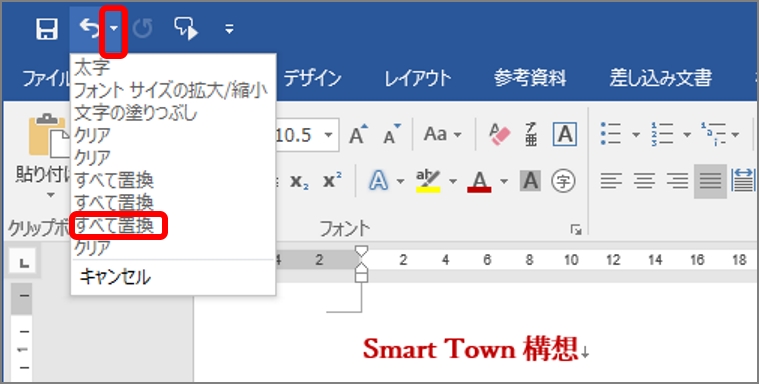Click the Undo arrow icon
This screenshot has height=384, width=759.
(89, 28)
